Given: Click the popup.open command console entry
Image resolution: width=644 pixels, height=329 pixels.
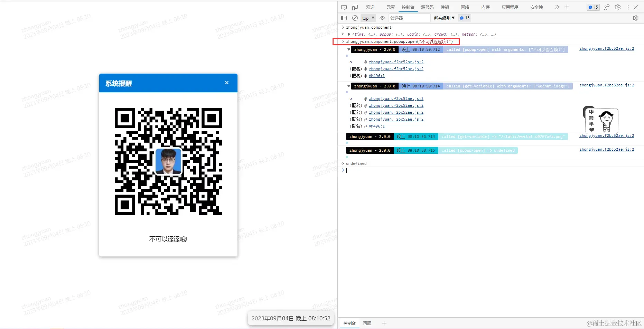Looking at the screenshot, I should [399, 41].
